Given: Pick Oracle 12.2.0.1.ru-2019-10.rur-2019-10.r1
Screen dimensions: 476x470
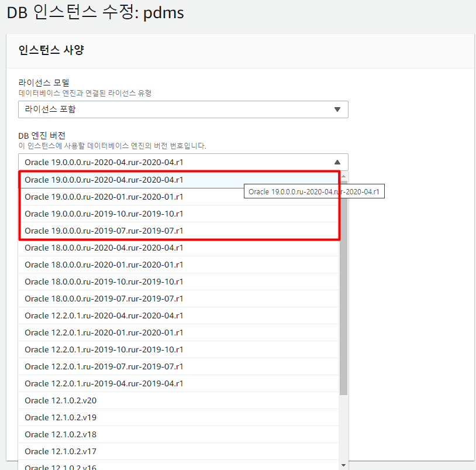Looking at the screenshot, I should 178,349.
